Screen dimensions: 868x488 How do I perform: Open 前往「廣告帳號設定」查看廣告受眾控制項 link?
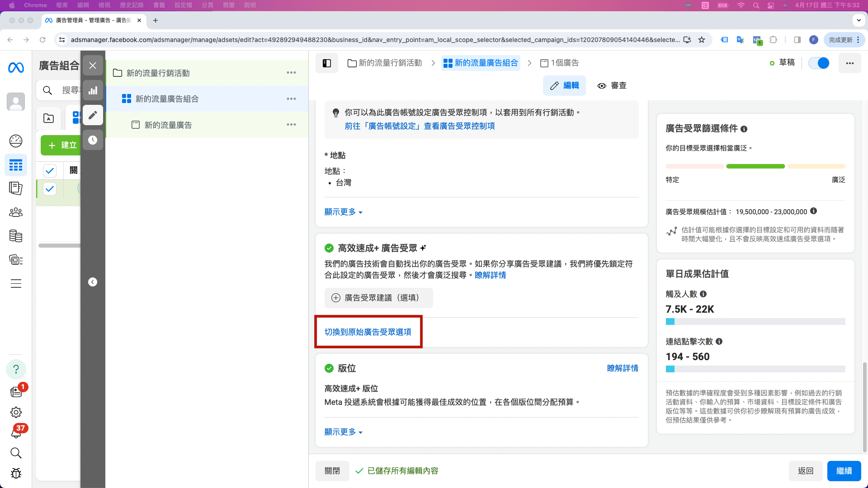(x=420, y=126)
